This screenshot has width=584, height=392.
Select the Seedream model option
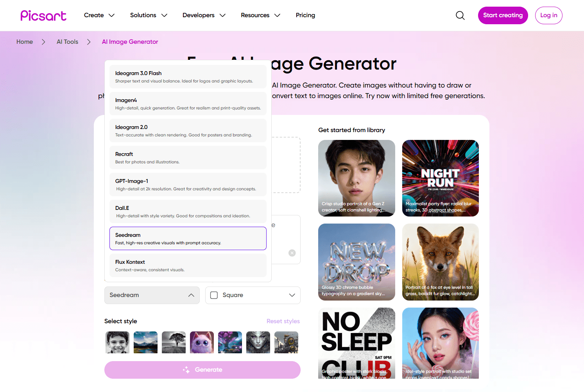(188, 238)
